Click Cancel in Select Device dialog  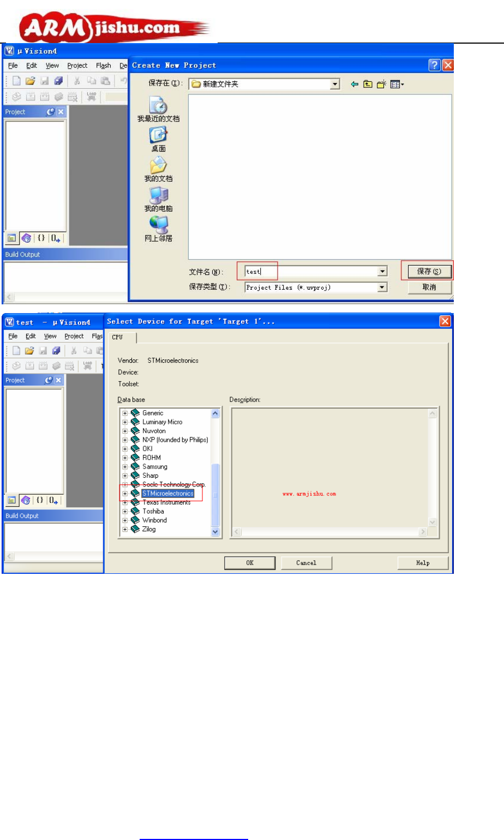pyautogui.click(x=306, y=563)
